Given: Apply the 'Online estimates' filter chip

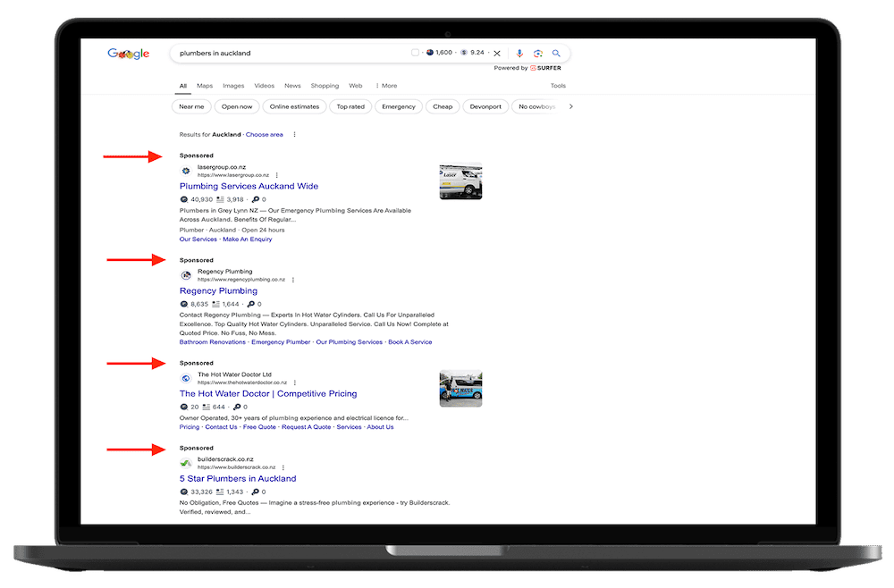Looking at the screenshot, I should [294, 106].
